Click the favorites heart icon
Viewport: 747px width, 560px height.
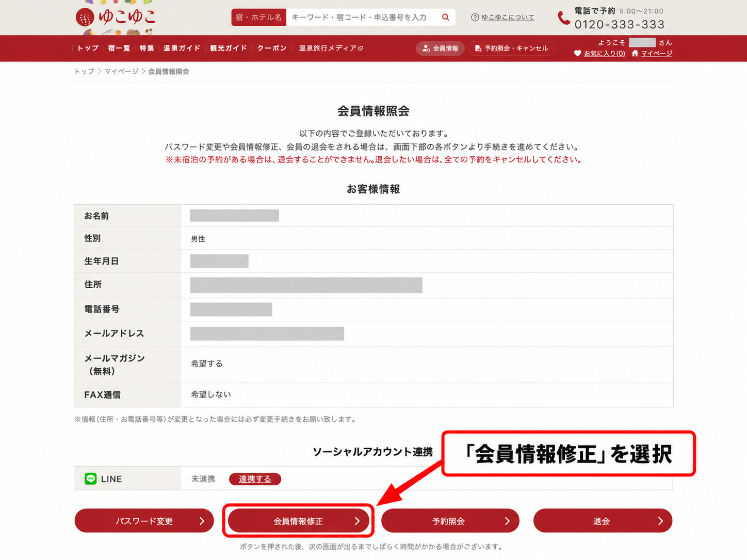(578, 53)
